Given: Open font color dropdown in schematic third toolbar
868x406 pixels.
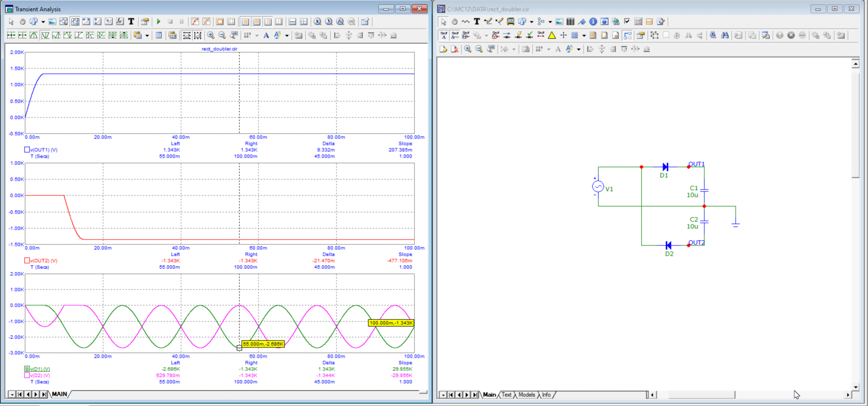Looking at the screenshot, I should [578, 49].
